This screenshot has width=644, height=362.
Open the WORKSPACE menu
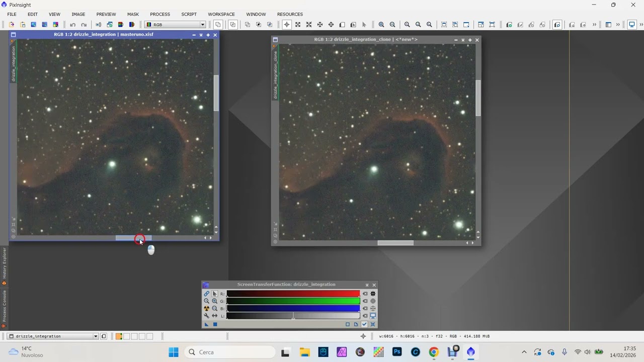click(221, 14)
